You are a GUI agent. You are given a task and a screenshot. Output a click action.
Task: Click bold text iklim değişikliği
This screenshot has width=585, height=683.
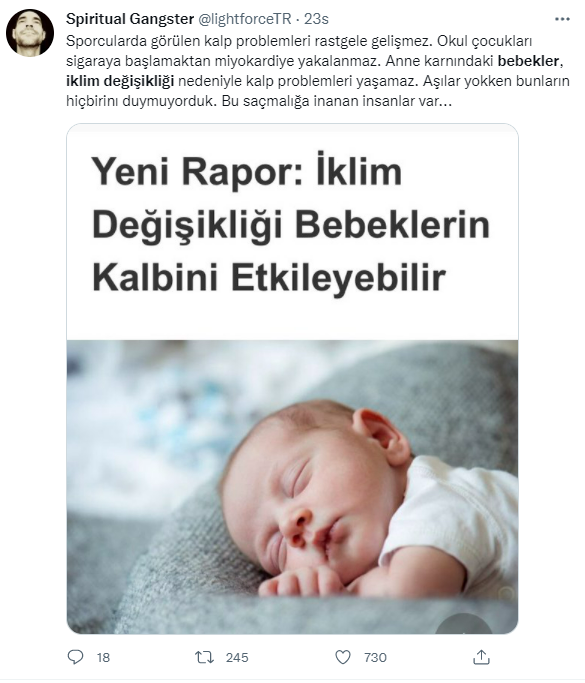(x=120, y=81)
